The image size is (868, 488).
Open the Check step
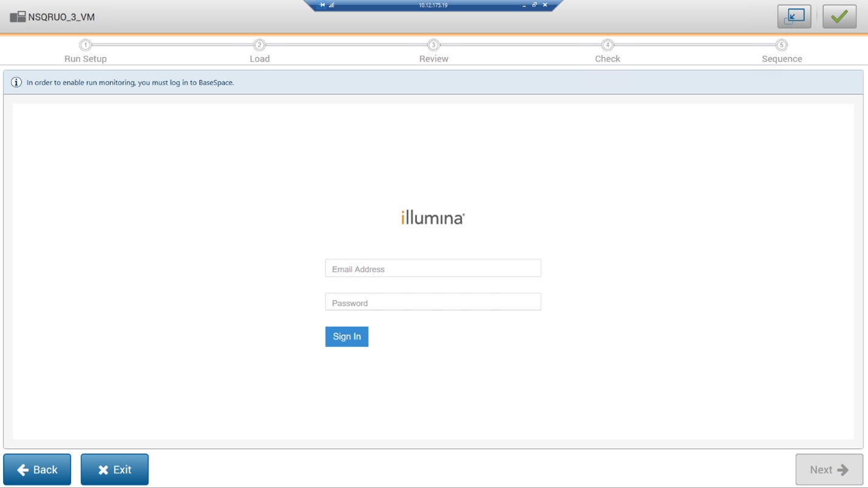(607, 45)
